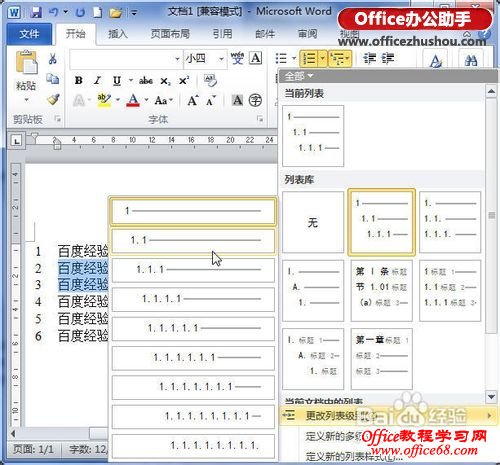Image resolution: width=500 pixels, height=465 pixels.
Task: Click the Paste clipboard icon
Action: click(26, 62)
